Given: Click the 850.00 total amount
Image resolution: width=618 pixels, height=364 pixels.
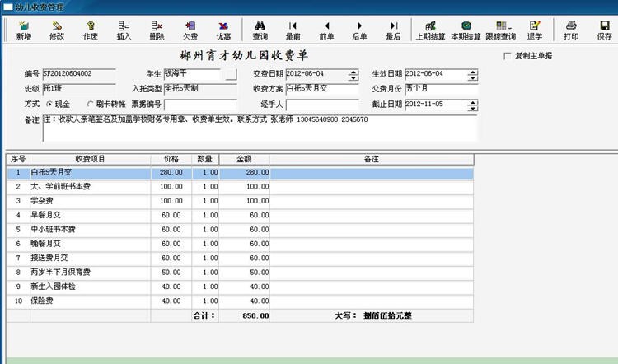Looking at the screenshot, I should [255, 316].
